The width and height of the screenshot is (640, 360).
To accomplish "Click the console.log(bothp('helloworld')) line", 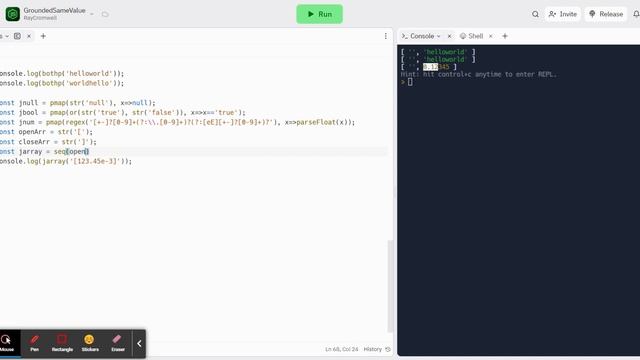I will pos(62,73).
